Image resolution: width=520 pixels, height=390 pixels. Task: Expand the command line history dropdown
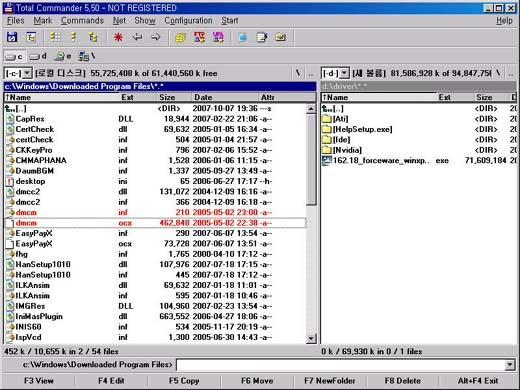pos(510,365)
